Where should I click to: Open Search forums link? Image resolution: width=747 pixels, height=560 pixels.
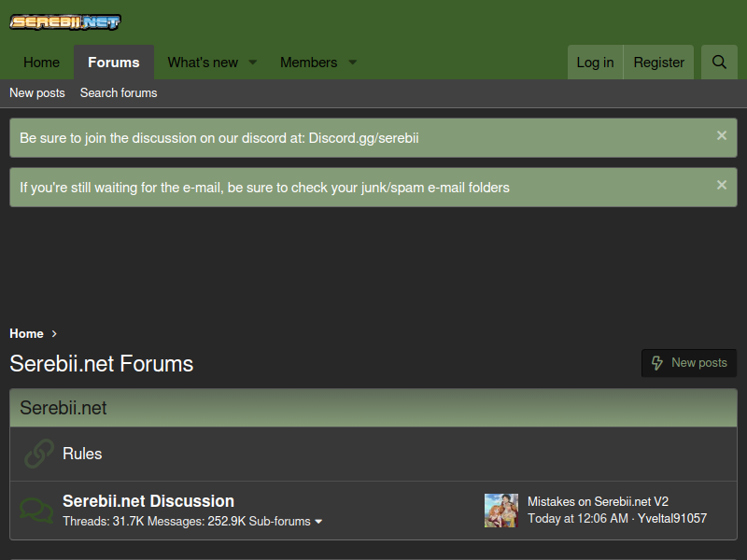(119, 92)
